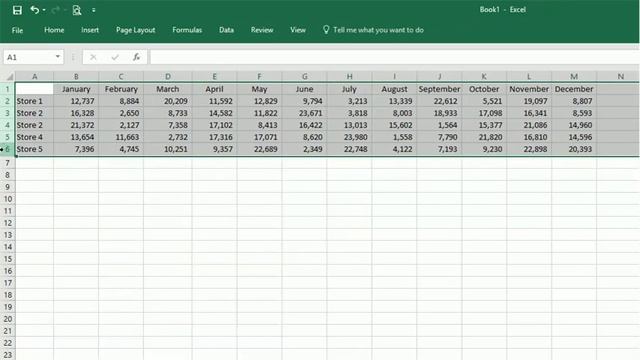This screenshot has width=640, height=360.
Task: Click the Cancel X icon in formula bar
Action: pos(93,57)
